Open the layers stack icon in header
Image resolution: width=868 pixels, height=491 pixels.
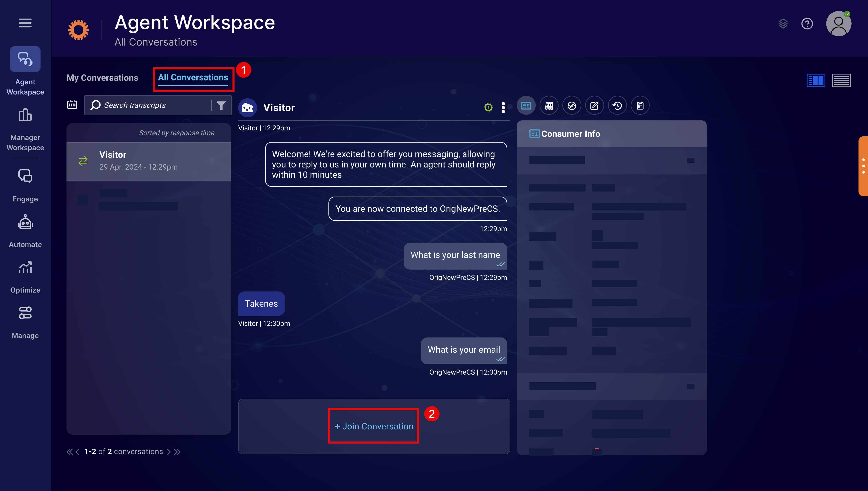click(783, 24)
